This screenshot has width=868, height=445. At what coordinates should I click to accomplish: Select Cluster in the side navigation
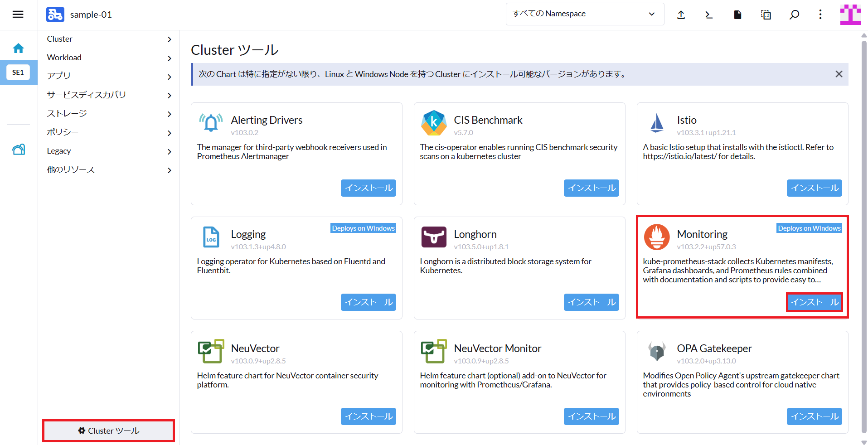(59, 39)
